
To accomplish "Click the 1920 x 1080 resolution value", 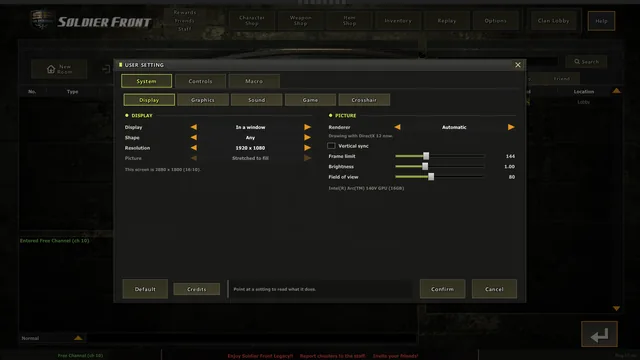I will click(x=250, y=148).
